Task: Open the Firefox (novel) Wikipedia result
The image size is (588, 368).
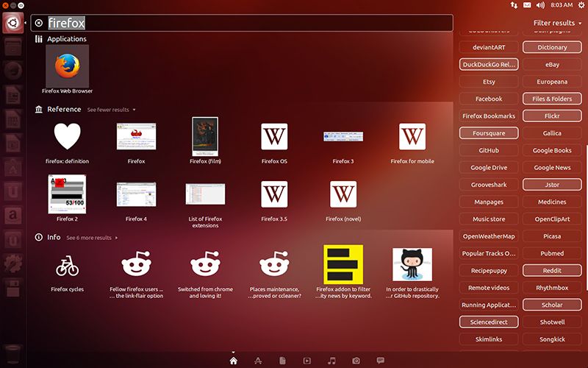Action: click(x=343, y=194)
